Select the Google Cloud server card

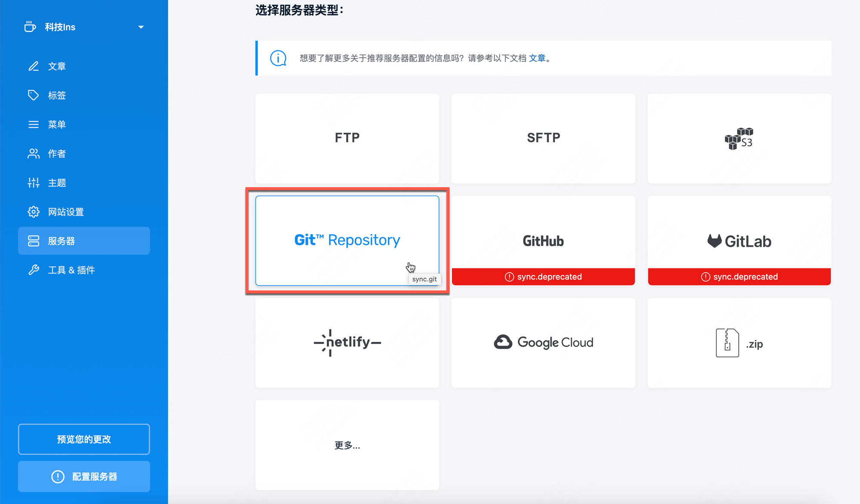pos(543,343)
